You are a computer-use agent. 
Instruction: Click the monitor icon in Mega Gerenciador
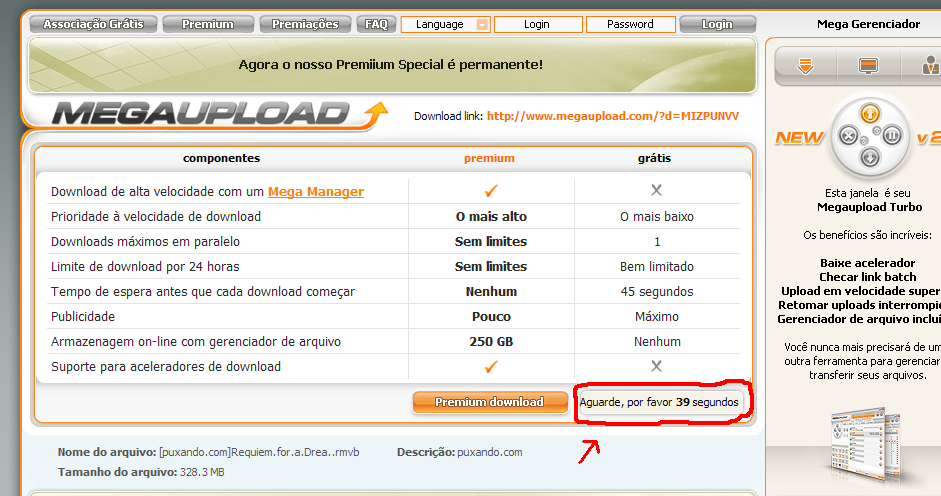pos(868,65)
